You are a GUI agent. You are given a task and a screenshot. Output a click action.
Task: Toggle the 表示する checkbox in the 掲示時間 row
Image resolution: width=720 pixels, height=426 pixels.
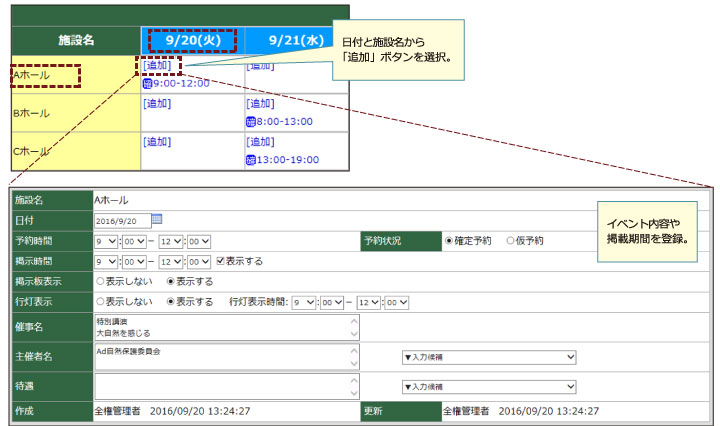(x=221, y=261)
